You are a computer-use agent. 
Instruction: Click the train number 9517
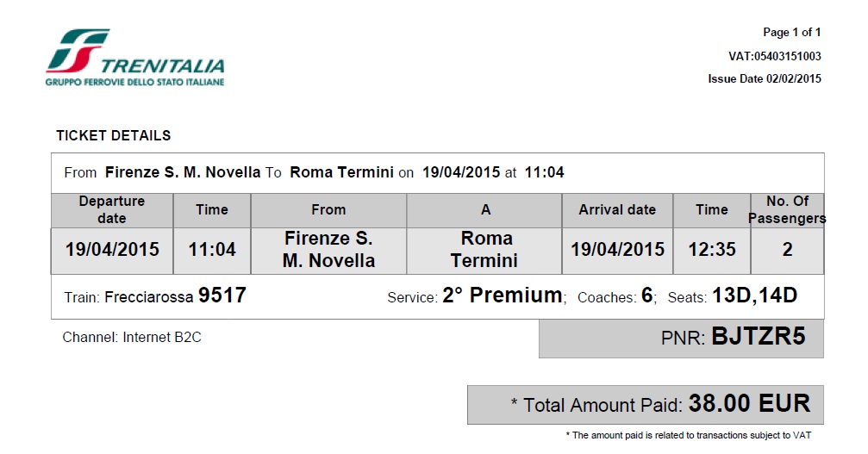222,295
